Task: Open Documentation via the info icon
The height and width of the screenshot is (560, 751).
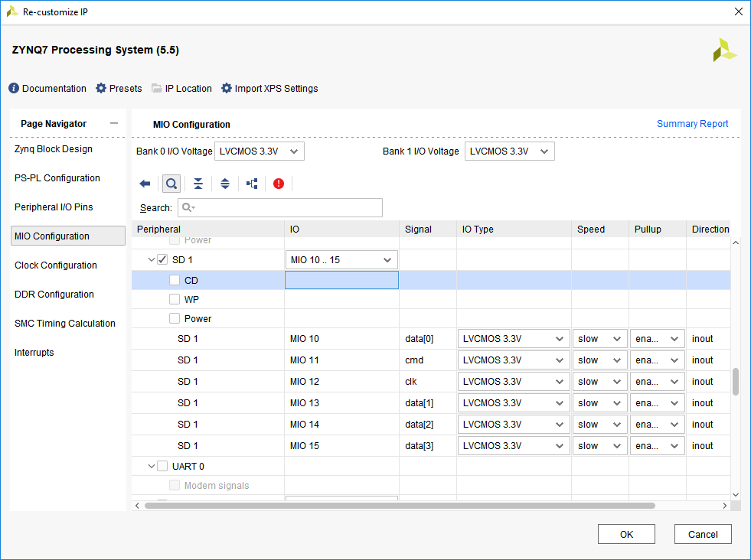Action: (x=14, y=89)
